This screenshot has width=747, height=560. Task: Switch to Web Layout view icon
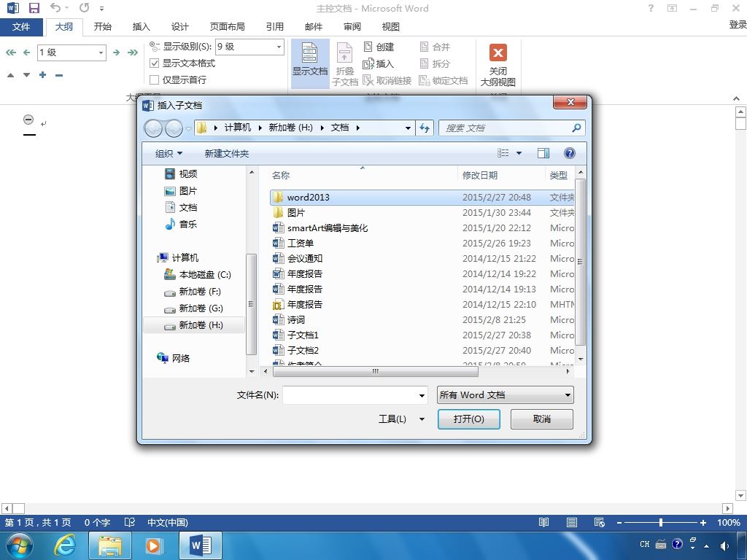(x=600, y=522)
